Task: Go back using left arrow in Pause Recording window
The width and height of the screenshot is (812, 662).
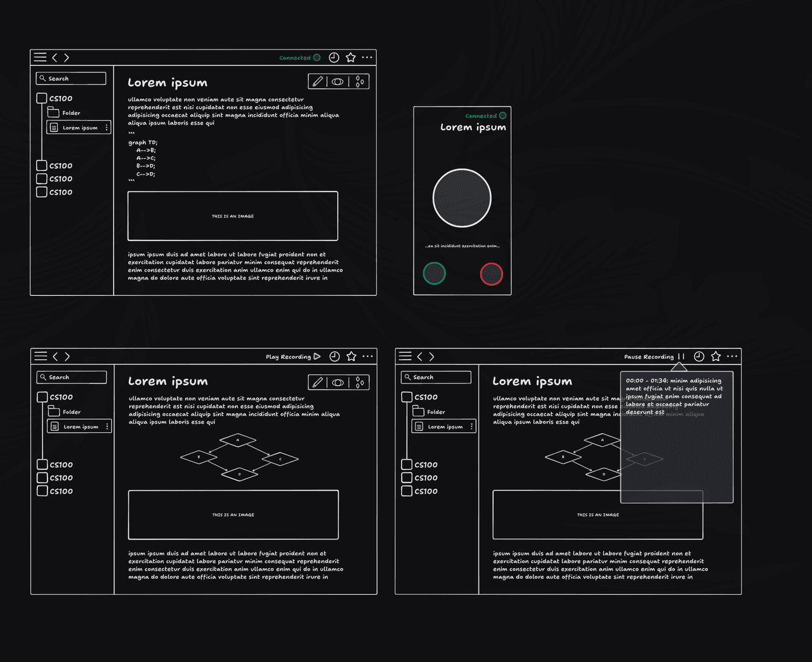Action: click(419, 357)
